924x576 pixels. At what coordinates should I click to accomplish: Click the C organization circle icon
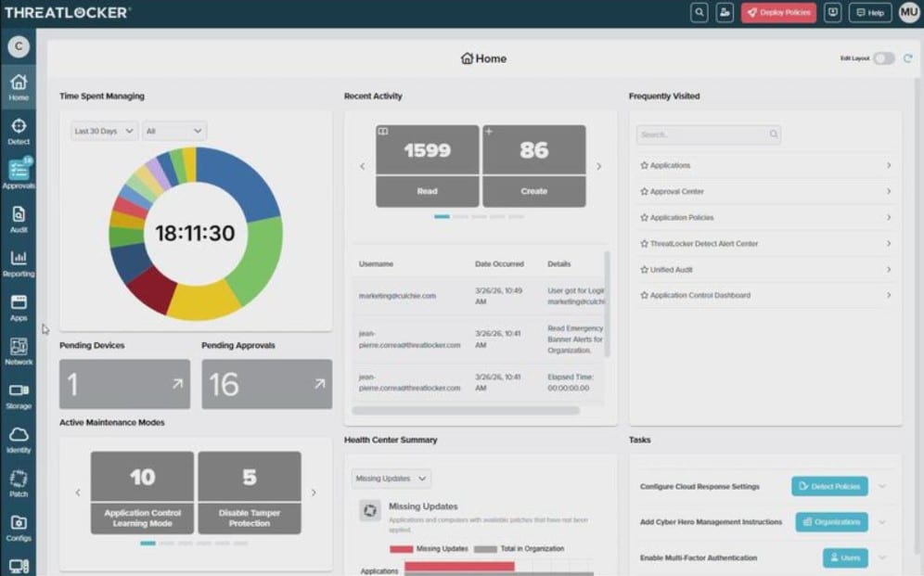coord(19,46)
